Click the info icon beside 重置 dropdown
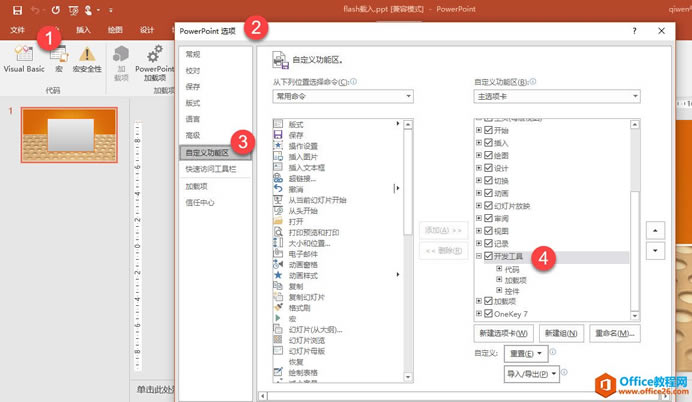This screenshot has width=692, height=402. tap(553, 352)
